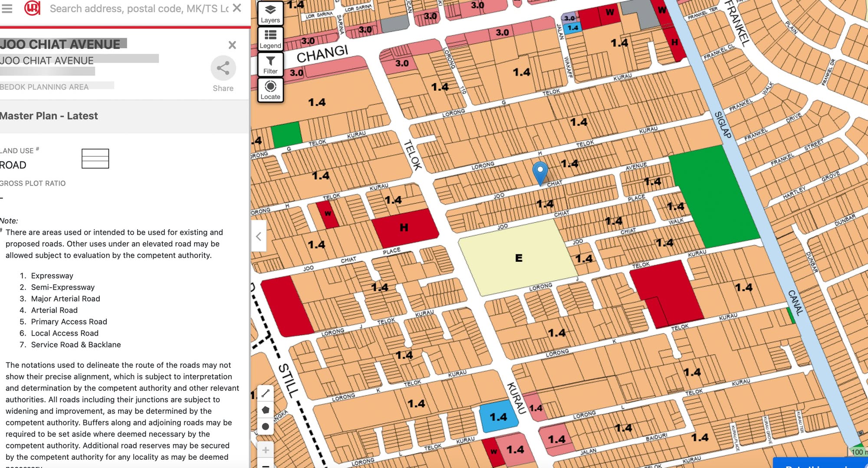Locate my current position
This screenshot has height=468, width=868.
pyautogui.click(x=270, y=90)
